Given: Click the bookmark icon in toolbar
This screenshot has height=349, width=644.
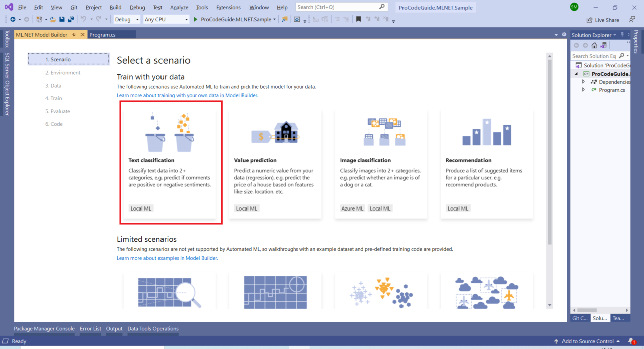Looking at the screenshot, I should coord(358,19).
